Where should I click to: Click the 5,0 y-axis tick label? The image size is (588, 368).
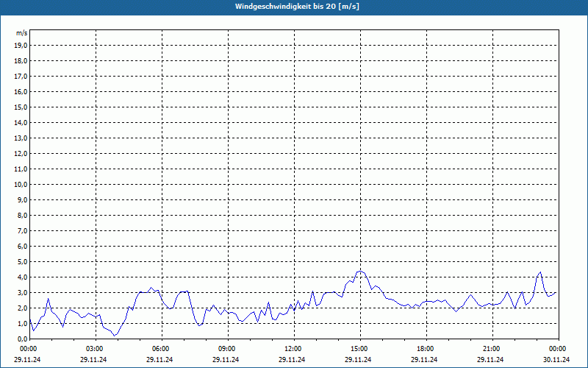coord(23,261)
